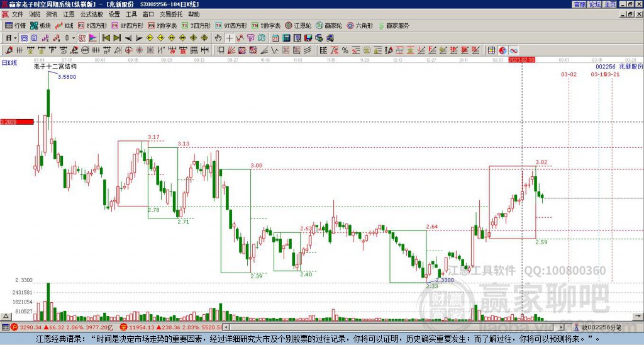Click the volume panel up-triangle button
The width and height of the screenshot is (644, 345).
[x=6, y=316]
